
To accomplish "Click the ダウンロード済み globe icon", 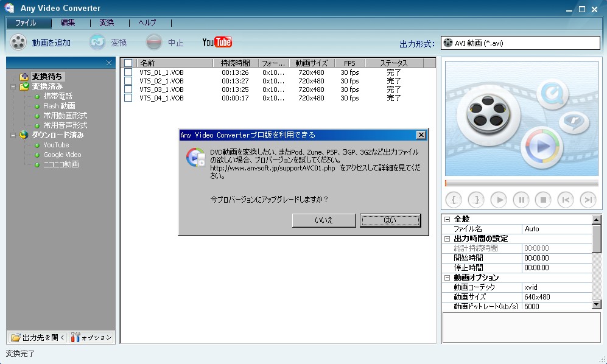I will click(x=24, y=135).
